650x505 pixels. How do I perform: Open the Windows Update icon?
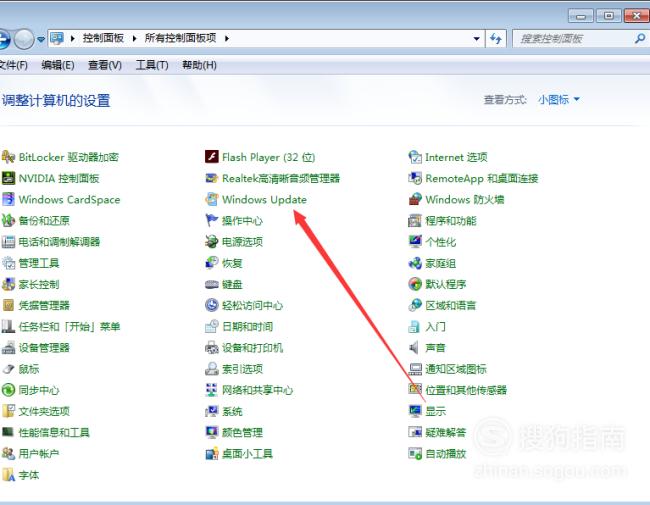(x=211, y=199)
